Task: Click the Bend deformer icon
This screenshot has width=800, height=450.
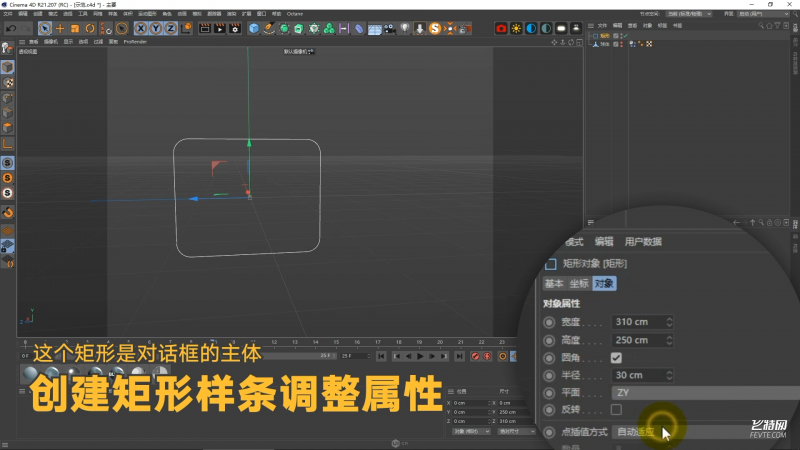Action: point(359,29)
